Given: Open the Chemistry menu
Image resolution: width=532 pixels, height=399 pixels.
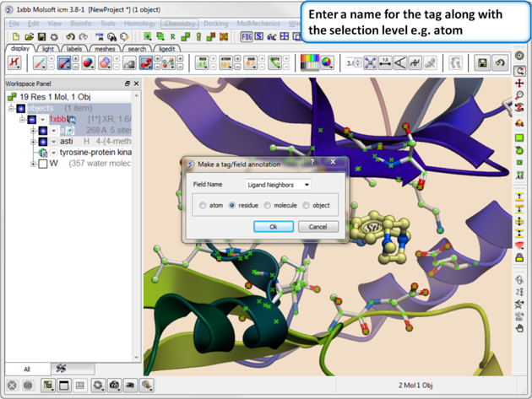Looking at the screenshot, I should click(x=180, y=24).
